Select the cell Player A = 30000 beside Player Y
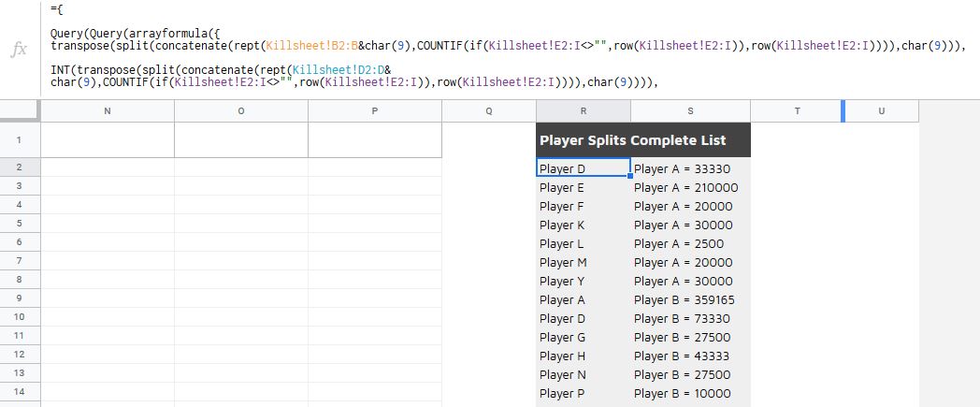Image resolution: width=980 pixels, height=407 pixels. [691, 280]
